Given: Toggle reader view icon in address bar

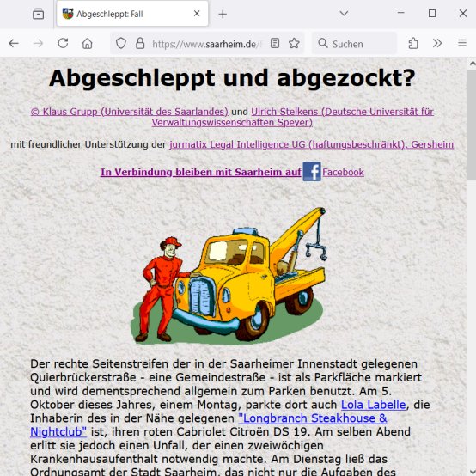Looking at the screenshot, I should (x=275, y=44).
